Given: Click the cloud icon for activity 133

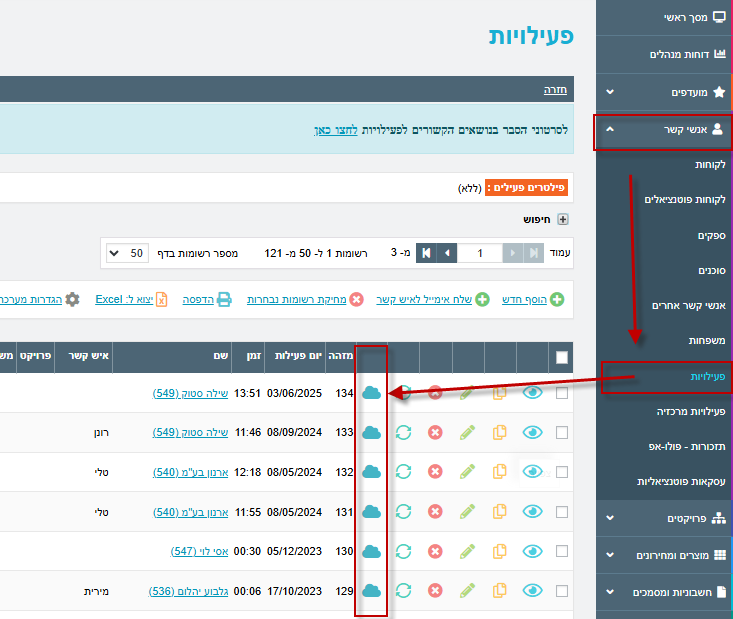Looking at the screenshot, I should pyautogui.click(x=372, y=432).
